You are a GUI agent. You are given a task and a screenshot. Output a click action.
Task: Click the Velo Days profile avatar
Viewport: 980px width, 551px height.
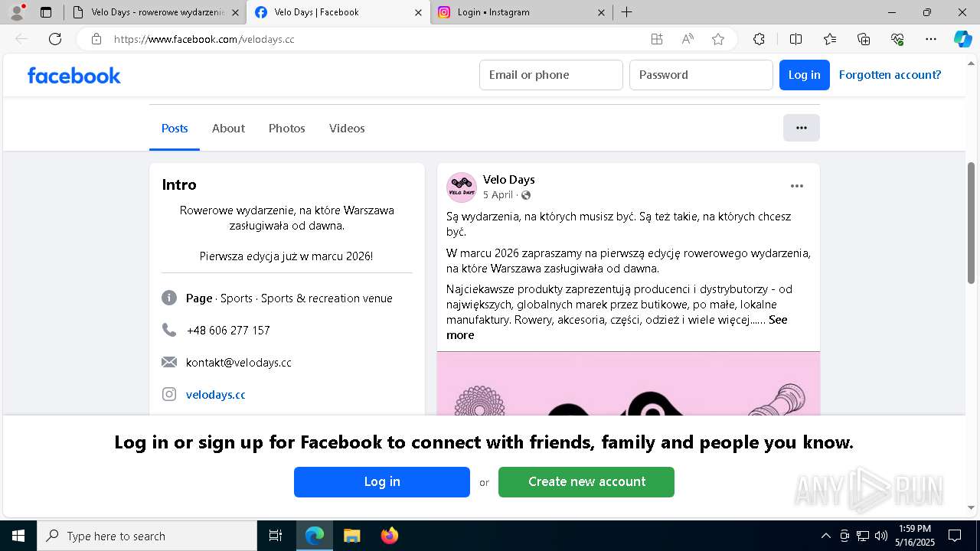pos(462,187)
